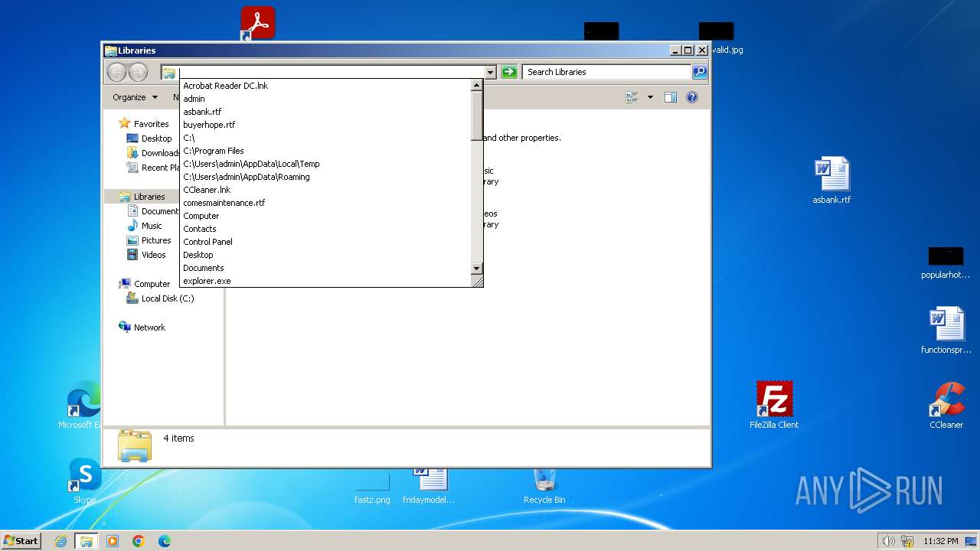Select the Recycle Bin desktop icon
Image resolution: width=980 pixels, height=551 pixels.
tap(544, 485)
